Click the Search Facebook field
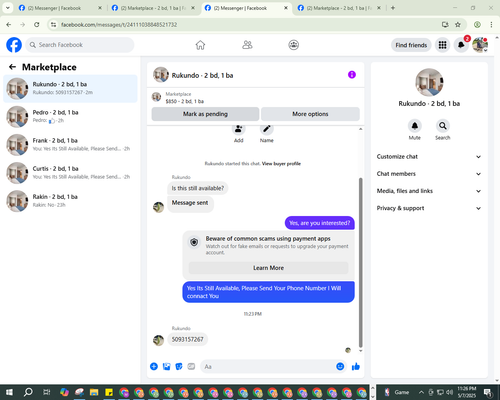The height and width of the screenshot is (400, 500). click(80, 45)
